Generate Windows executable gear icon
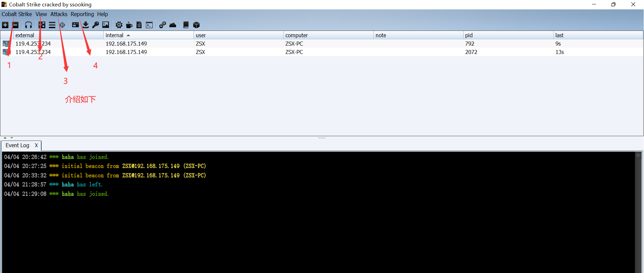 [119, 25]
